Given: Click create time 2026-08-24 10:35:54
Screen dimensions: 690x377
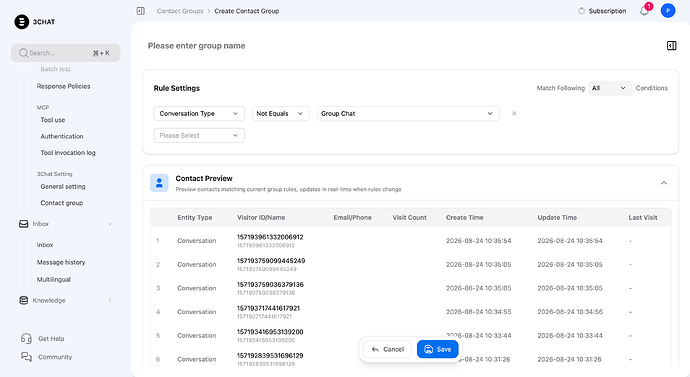Looking at the screenshot, I should pyautogui.click(x=478, y=241).
